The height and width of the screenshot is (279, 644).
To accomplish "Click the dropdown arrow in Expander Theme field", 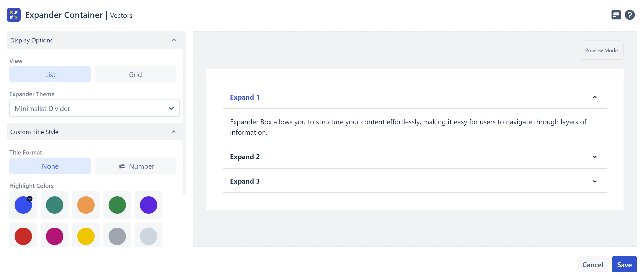I will pos(171,108).
